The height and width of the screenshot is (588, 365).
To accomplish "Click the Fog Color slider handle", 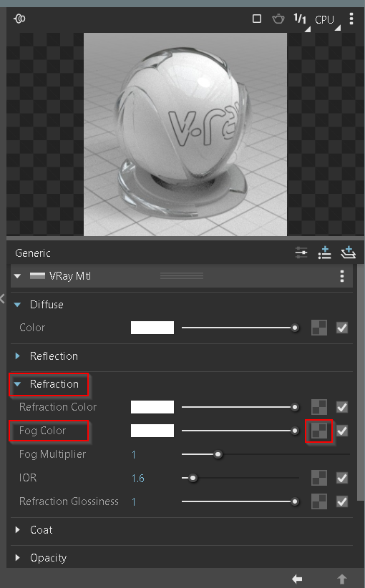I will pyautogui.click(x=295, y=431).
